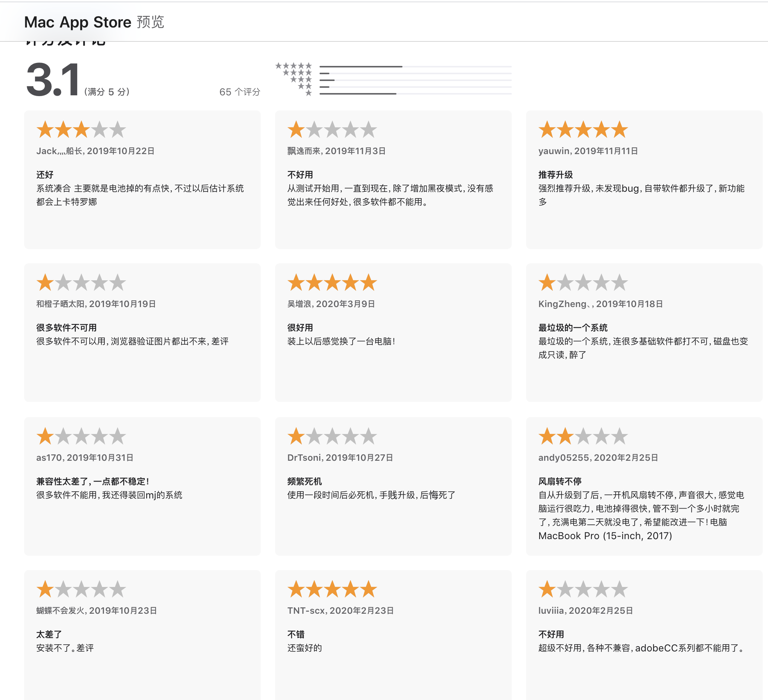The width and height of the screenshot is (768, 700).
Task: Click the five-star rating distribution bar
Action: (x=415, y=67)
